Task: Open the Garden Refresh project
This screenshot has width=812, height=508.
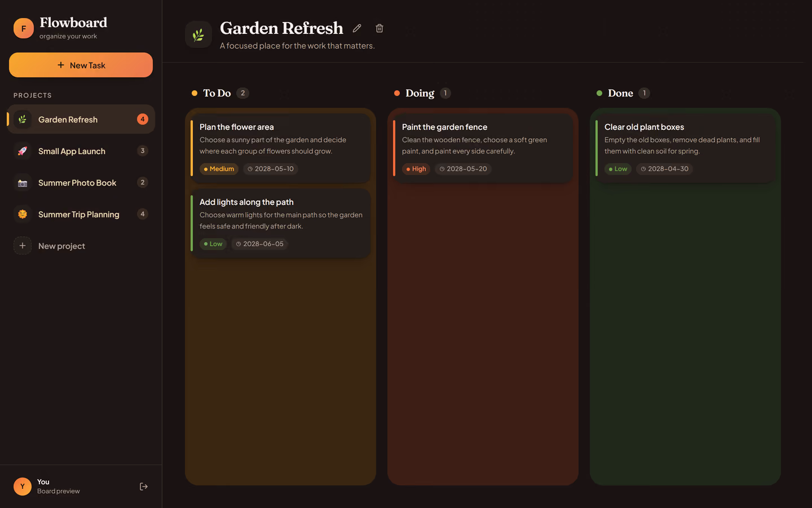Action: click(81, 119)
